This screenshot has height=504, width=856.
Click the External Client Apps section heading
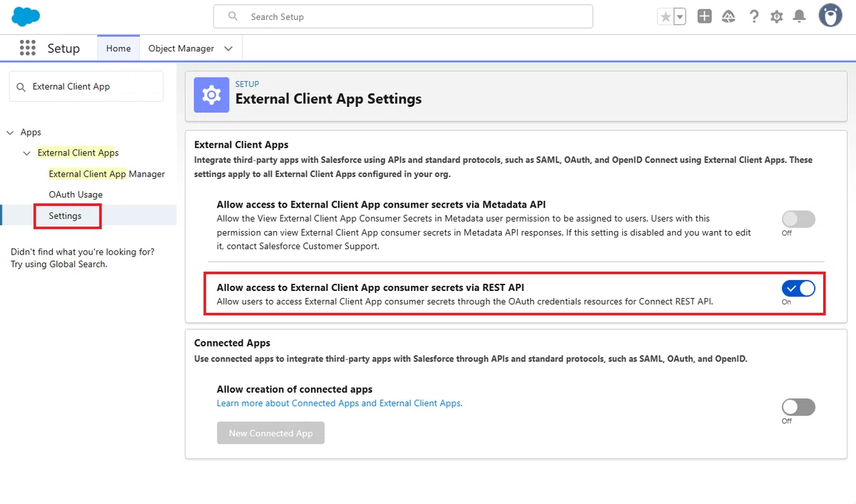[x=241, y=145]
